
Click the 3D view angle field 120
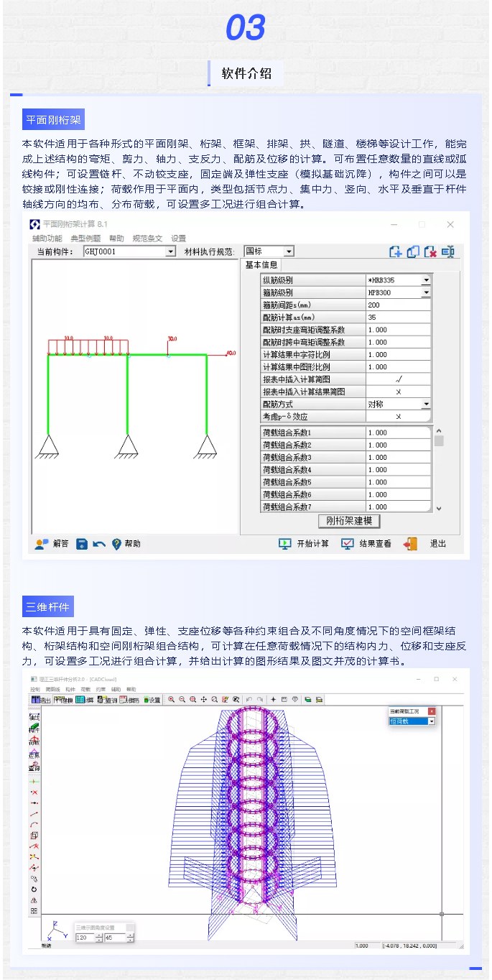click(85, 938)
